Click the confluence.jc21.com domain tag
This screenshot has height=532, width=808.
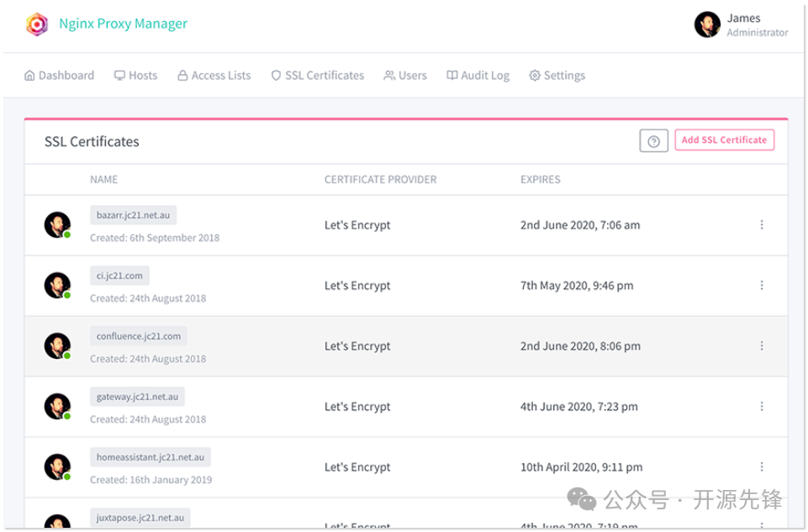(x=139, y=336)
